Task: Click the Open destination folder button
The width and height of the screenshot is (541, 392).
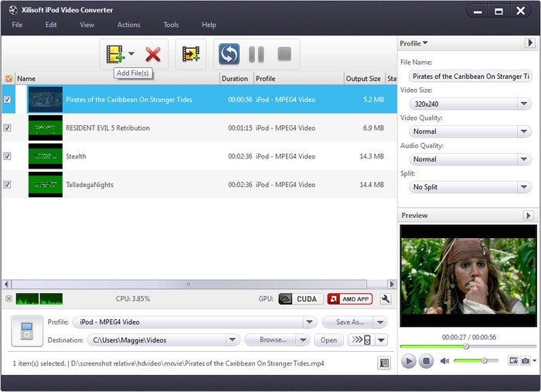Action: tap(328, 340)
